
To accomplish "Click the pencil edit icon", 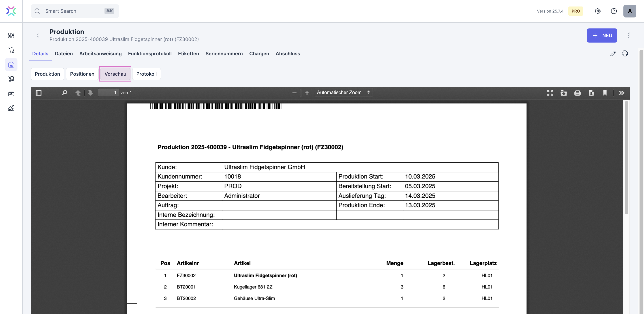I will (x=613, y=53).
